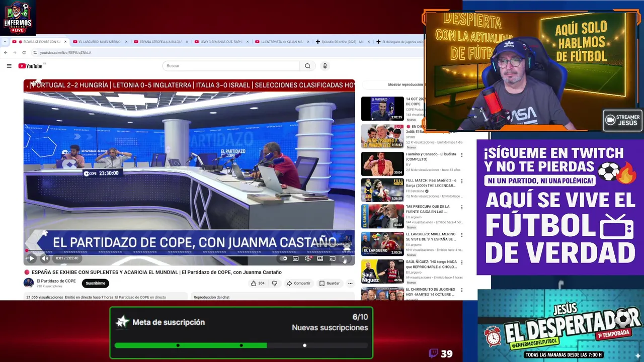Screen dimensions: 644x362
Task: Open options menu for EL CHIRINGUITO video
Action: (x=462, y=290)
